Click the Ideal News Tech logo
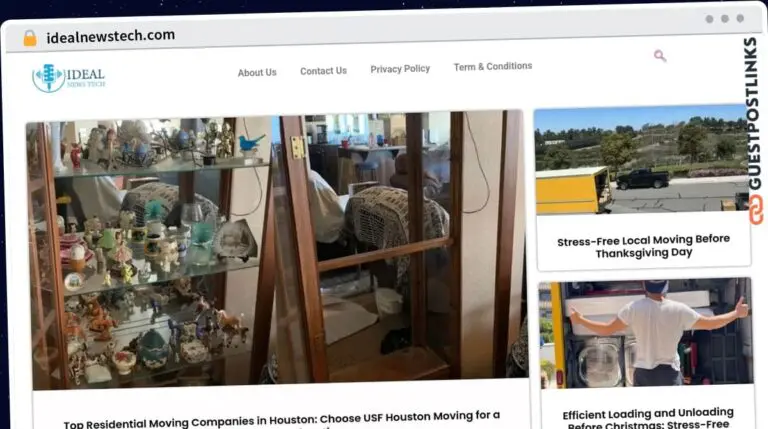Screen dimensions: 768x429 pos(69,78)
